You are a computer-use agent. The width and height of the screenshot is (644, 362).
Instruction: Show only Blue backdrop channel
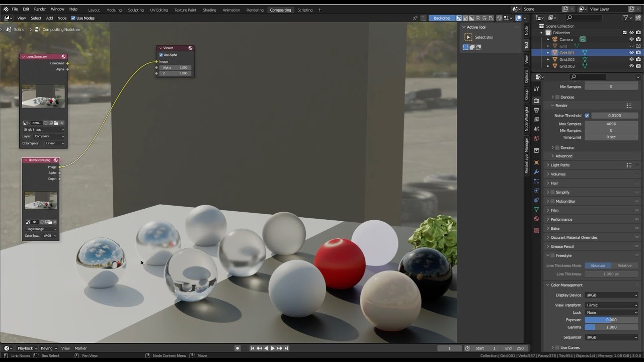491,18
